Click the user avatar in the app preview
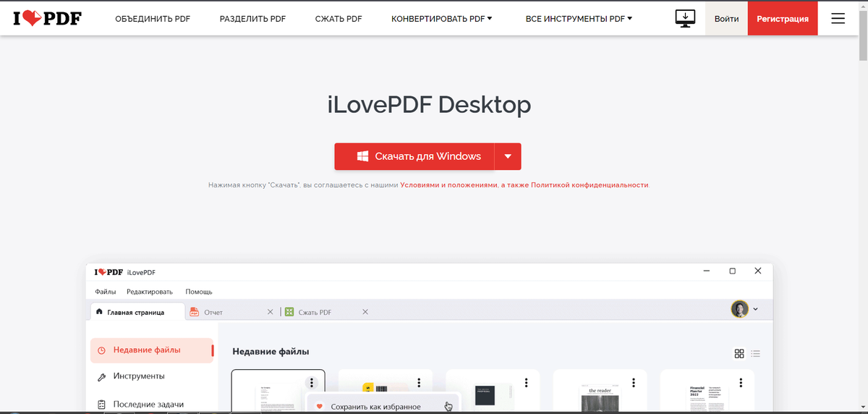This screenshot has height=414, width=868. point(739,309)
